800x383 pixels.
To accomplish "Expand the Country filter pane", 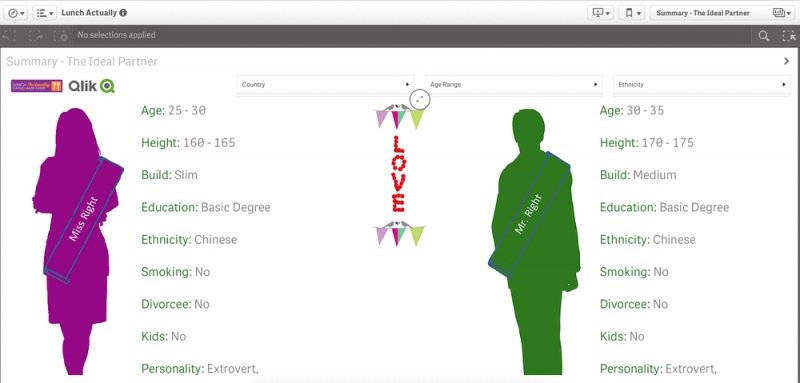I will (325, 85).
